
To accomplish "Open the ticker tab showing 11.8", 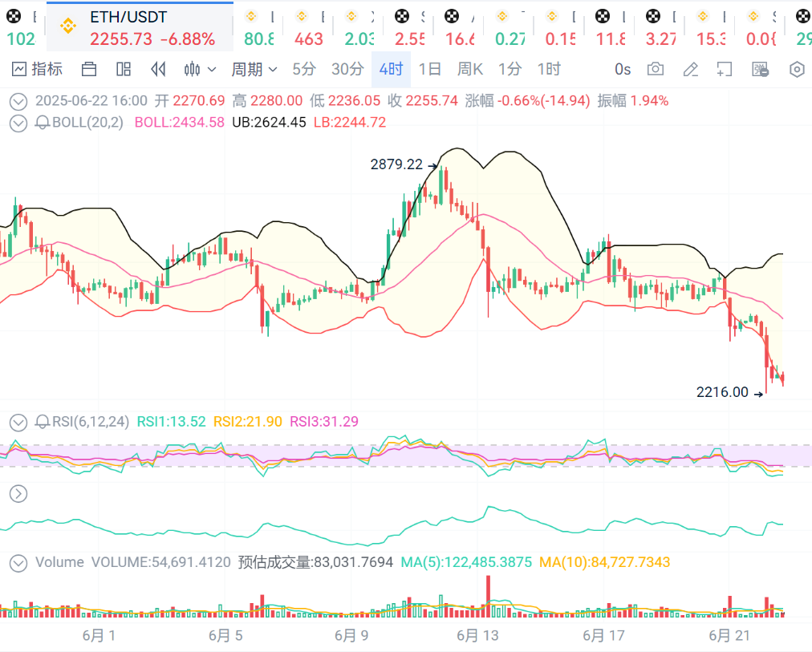I will coord(611,27).
